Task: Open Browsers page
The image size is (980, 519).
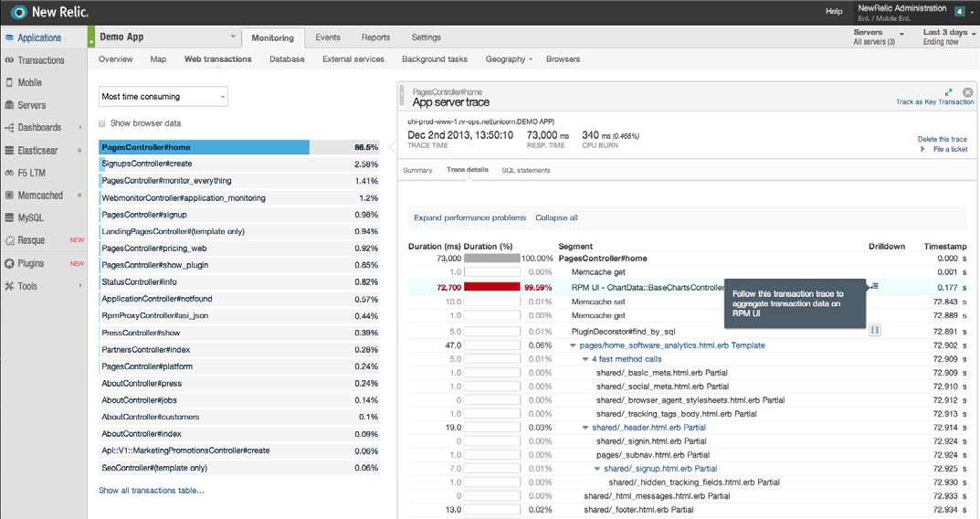Action: click(563, 58)
